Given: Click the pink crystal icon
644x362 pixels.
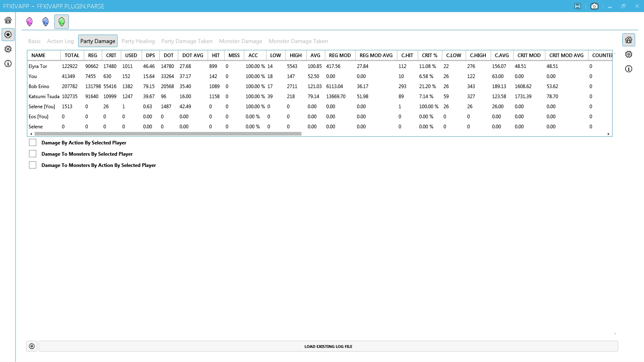Looking at the screenshot, I should 29,22.
